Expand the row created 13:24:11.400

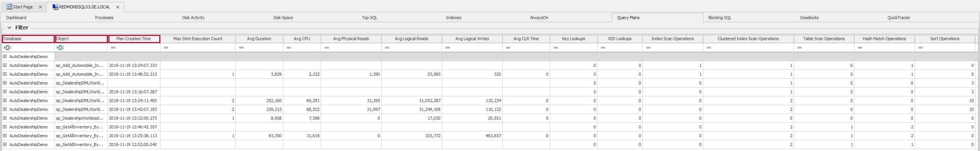[5, 101]
